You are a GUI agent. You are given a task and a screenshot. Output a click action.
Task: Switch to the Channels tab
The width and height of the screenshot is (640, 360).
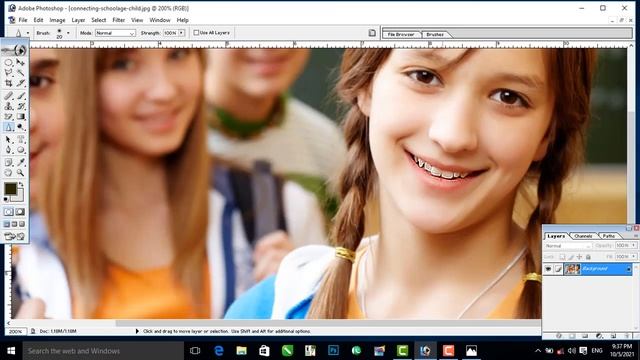583,236
